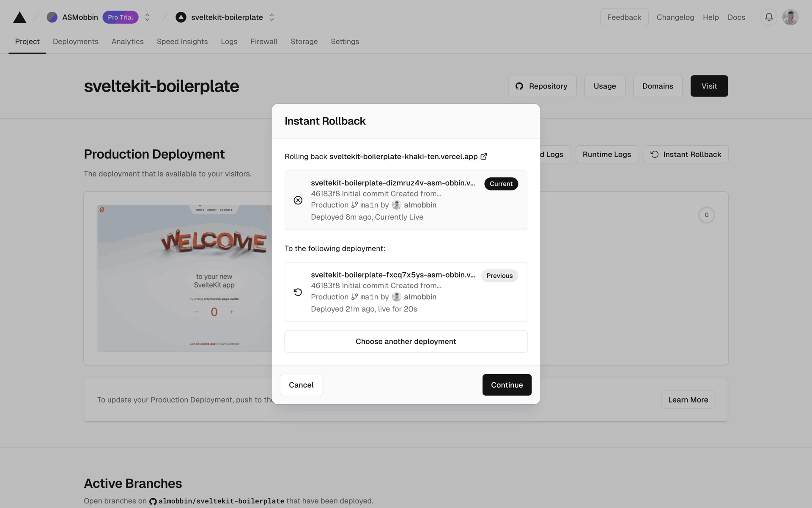The width and height of the screenshot is (812, 508).
Task: Expand the ASMobbin team switcher chevrons
Action: click(147, 17)
